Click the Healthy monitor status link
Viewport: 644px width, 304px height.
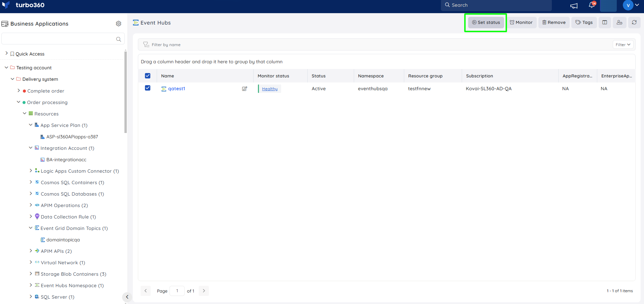pos(270,89)
